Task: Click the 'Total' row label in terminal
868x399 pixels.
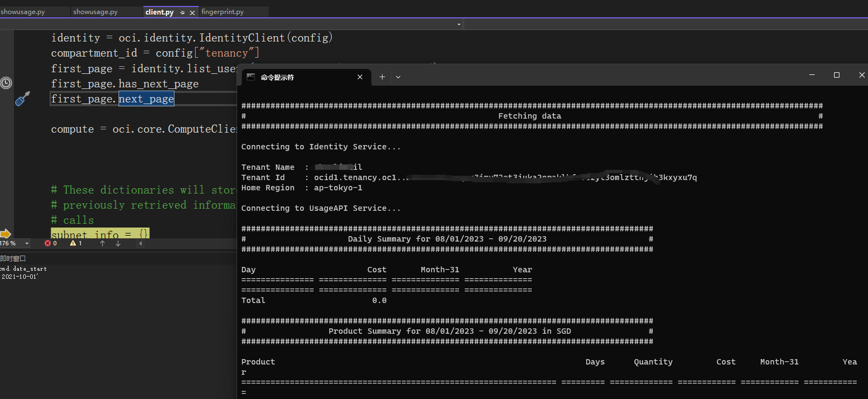Action: 253,300
